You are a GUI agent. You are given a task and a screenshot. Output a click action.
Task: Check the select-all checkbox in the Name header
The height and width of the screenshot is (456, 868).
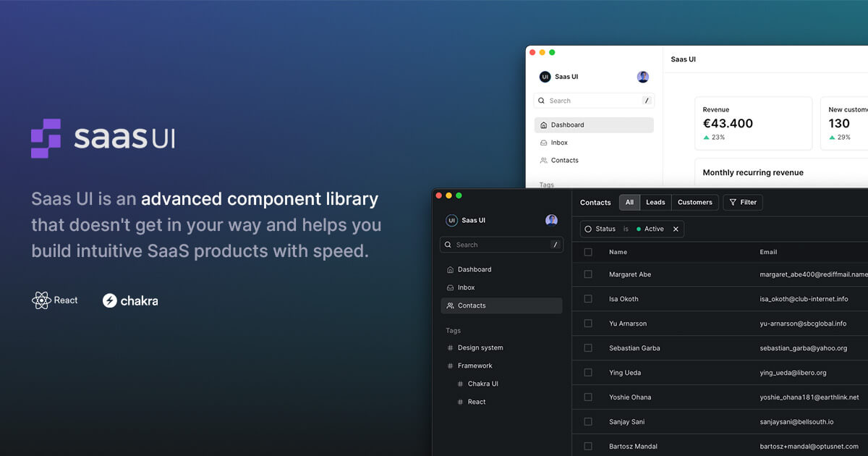587,252
